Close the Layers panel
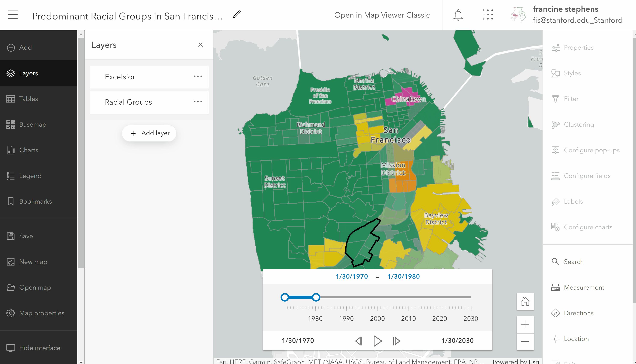636x364 pixels. coord(200,45)
